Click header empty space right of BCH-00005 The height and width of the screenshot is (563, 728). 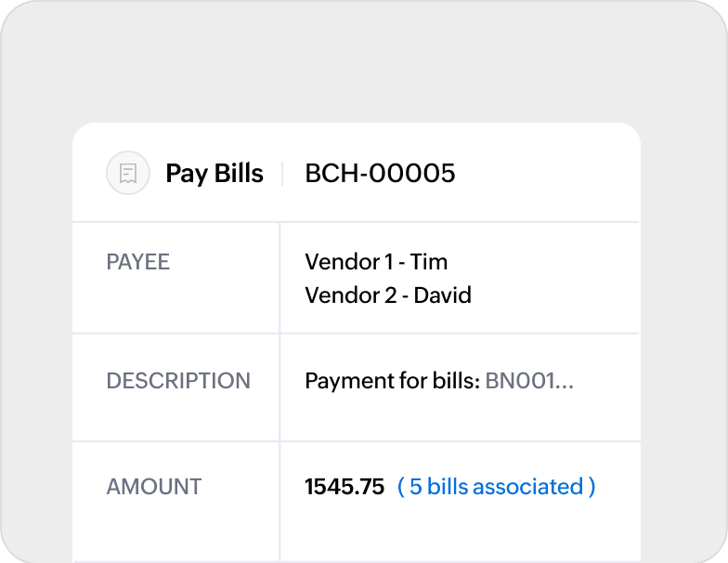pyautogui.click(x=546, y=174)
